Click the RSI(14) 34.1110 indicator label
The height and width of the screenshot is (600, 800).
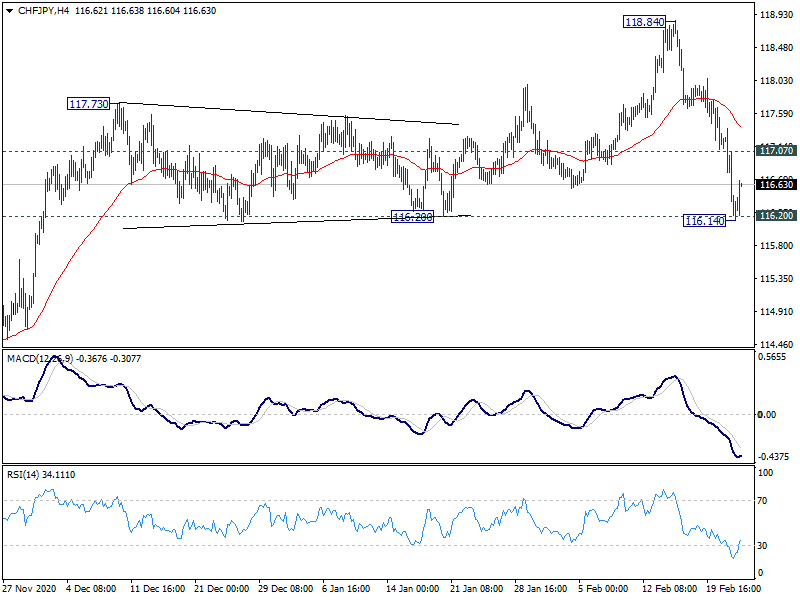(41, 474)
